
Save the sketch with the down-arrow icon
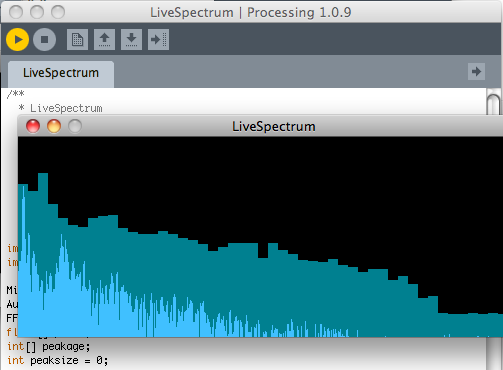[131, 40]
